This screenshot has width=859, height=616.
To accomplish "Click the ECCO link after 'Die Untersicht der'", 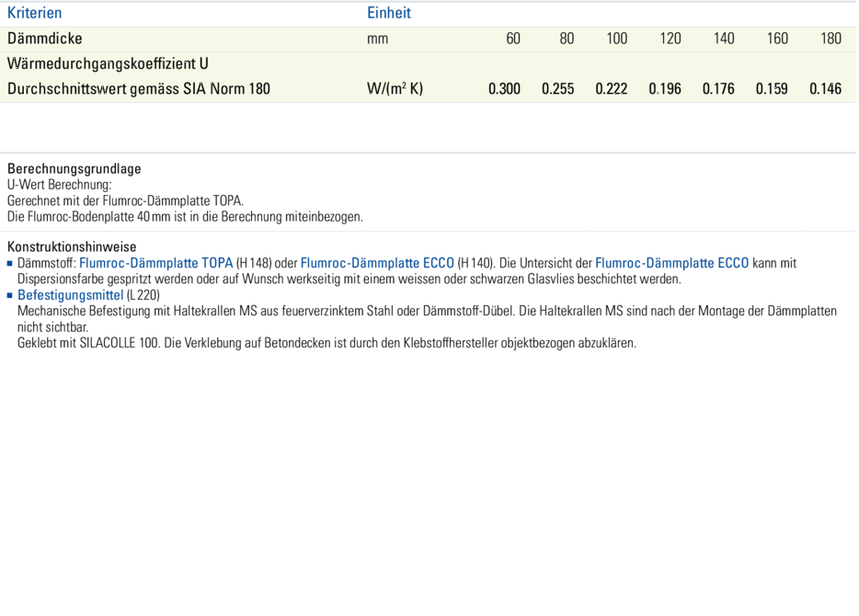I will coord(671,263).
